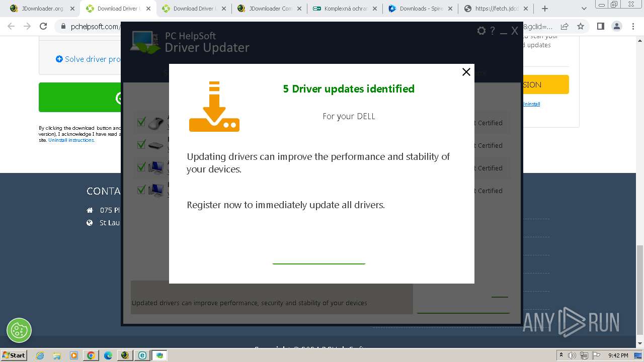
Task: Open media player taskbar icon
Action: (x=74, y=355)
